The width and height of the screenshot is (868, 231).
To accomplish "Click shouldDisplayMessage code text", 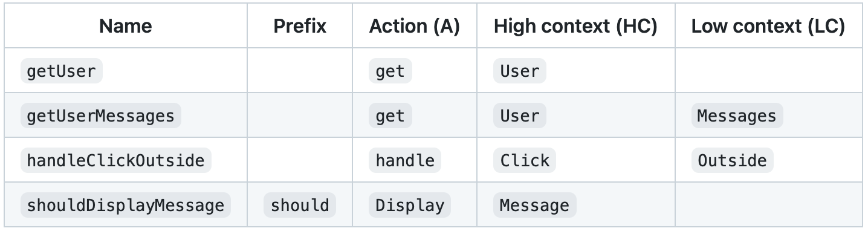I will (x=126, y=205).
